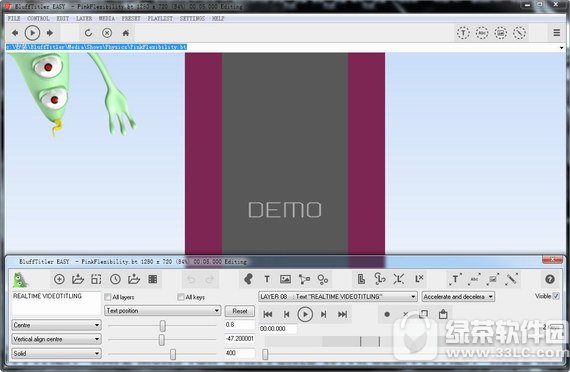The height and width of the screenshot is (372, 570).
Task: Click the REALTIME VIDEOTITLING text box
Action: (56, 303)
